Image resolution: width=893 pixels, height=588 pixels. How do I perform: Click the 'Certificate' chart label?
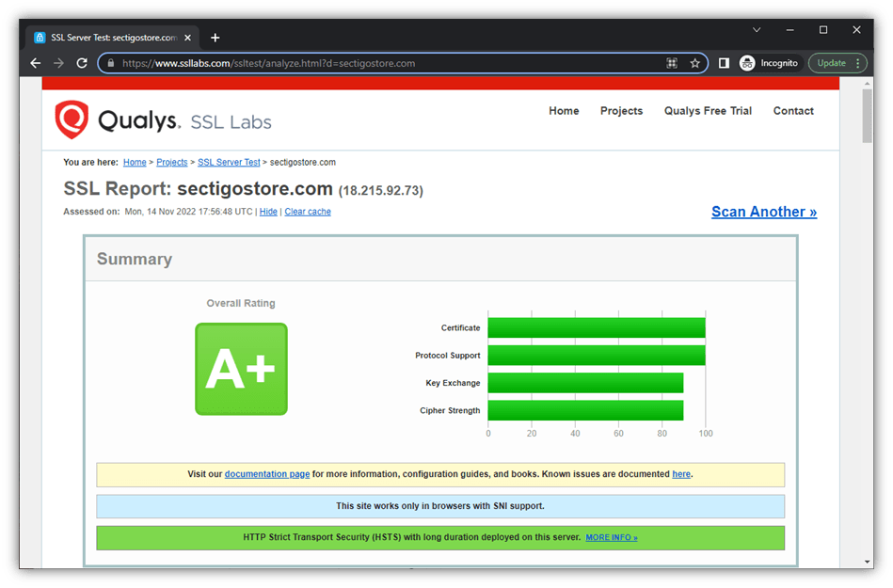point(461,327)
